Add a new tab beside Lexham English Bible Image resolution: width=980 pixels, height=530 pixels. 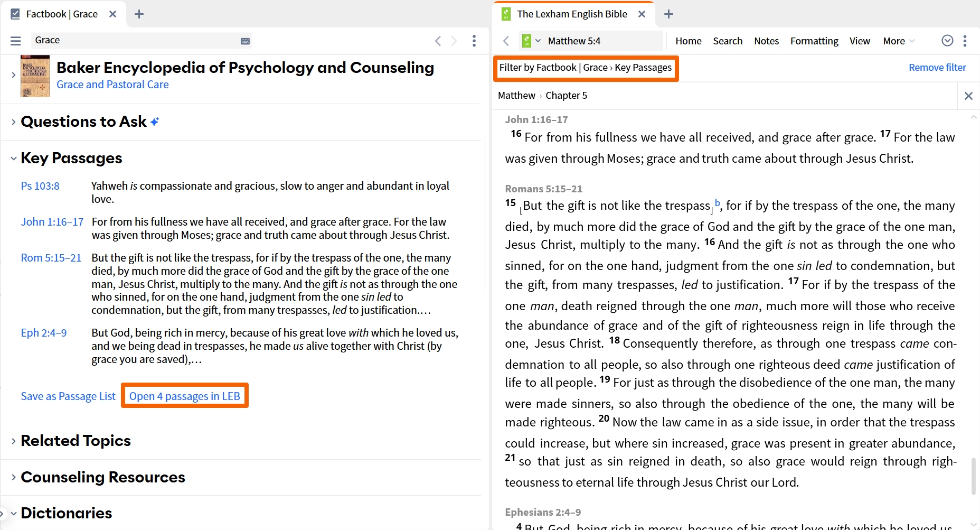pyautogui.click(x=668, y=14)
